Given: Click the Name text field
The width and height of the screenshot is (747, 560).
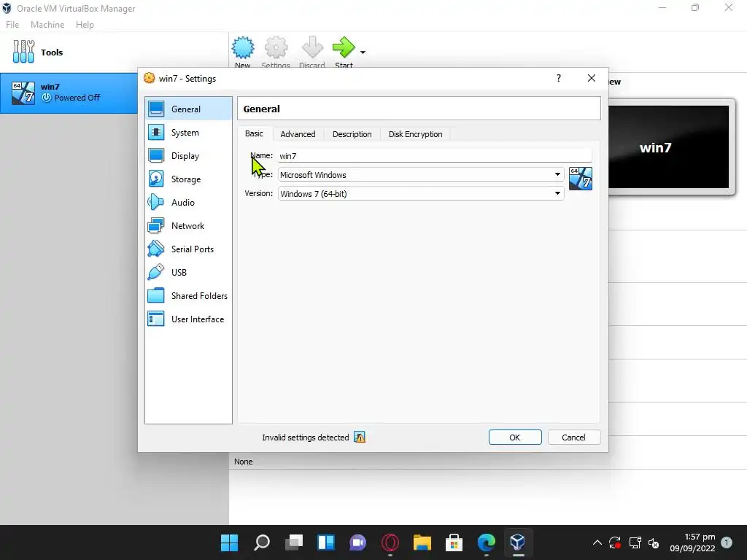Looking at the screenshot, I should [x=435, y=156].
